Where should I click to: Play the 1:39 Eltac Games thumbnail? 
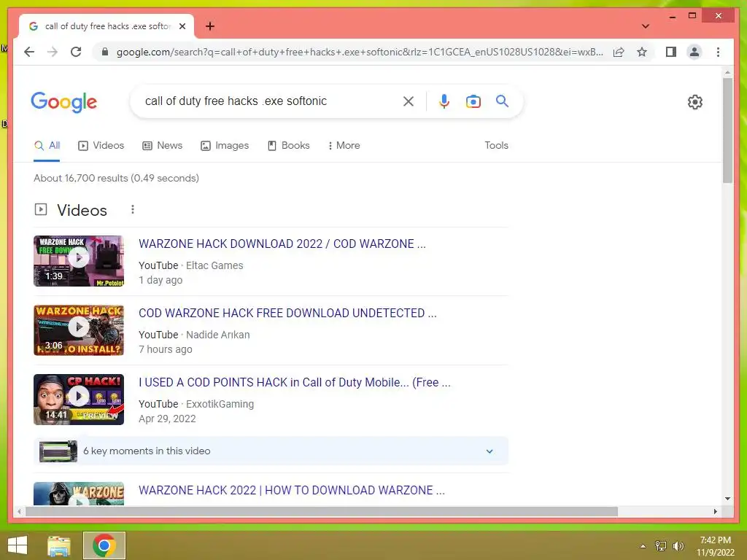pos(79,261)
